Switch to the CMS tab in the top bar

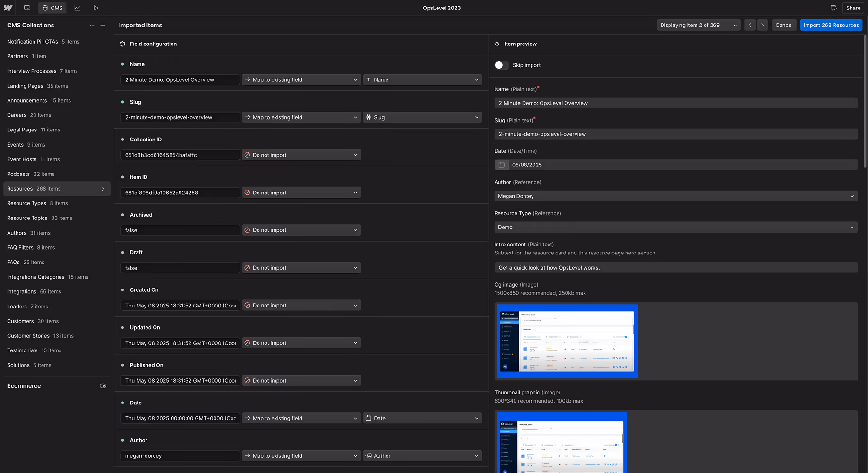click(52, 8)
